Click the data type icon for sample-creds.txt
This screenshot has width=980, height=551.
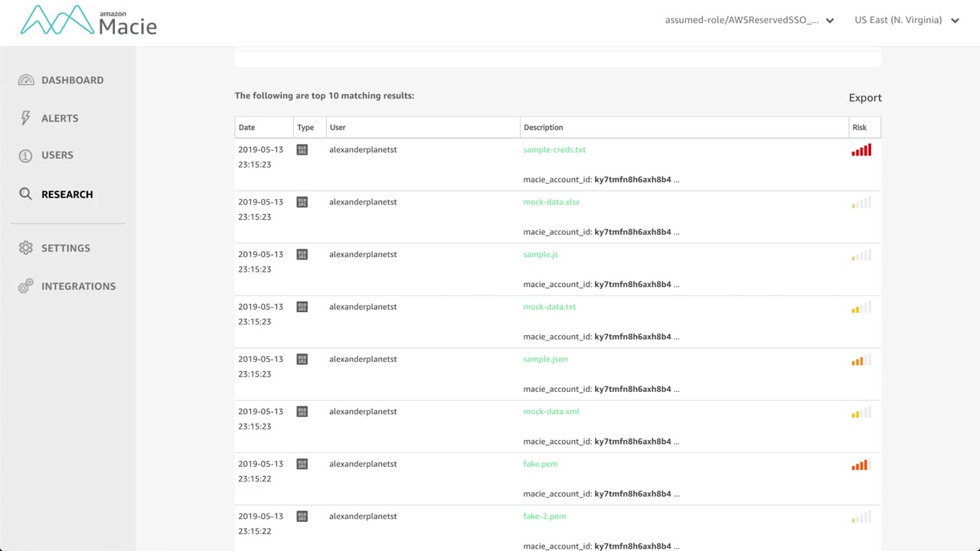302,150
